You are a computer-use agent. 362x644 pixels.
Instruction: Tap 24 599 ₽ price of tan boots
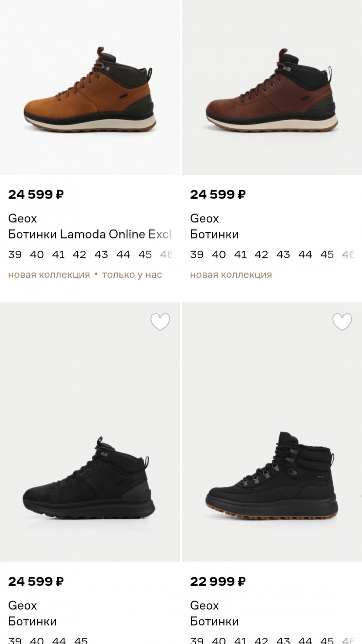point(36,195)
